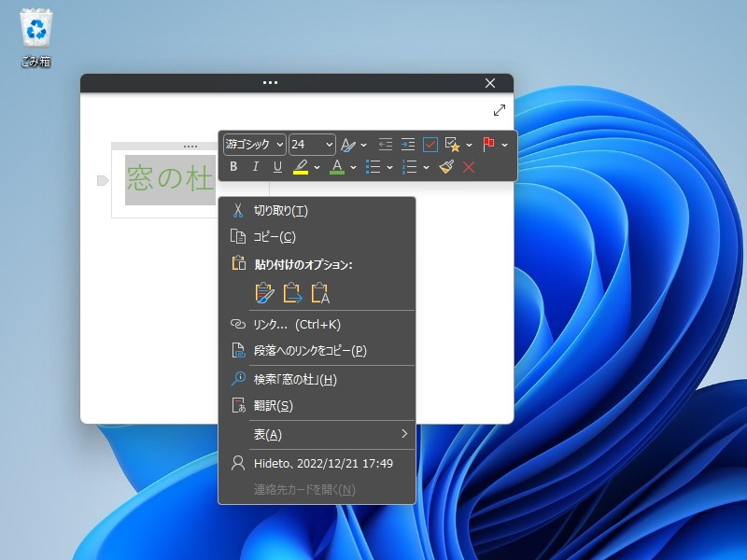The image size is (747, 560).
Task: Toggle the To Do checkbox tag
Action: pyautogui.click(x=430, y=145)
